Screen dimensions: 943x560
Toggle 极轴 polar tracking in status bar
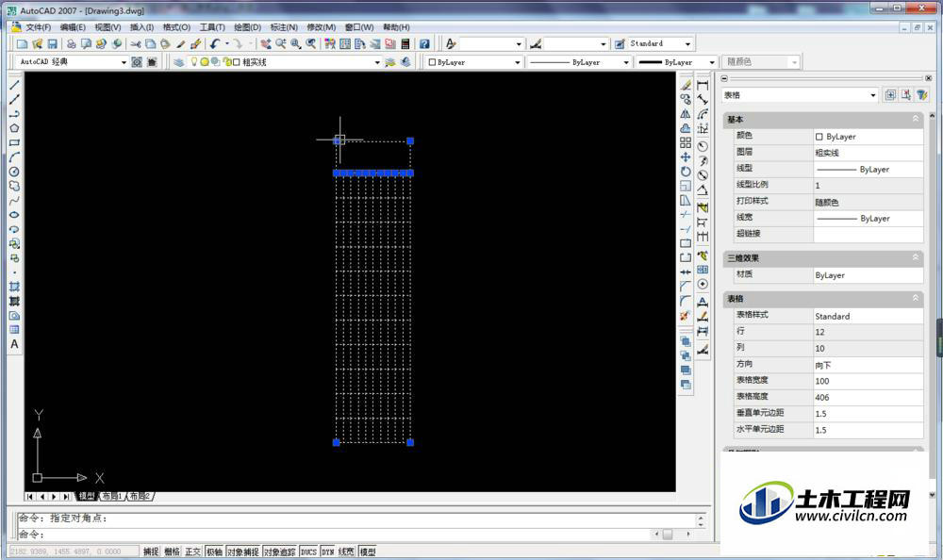(214, 552)
